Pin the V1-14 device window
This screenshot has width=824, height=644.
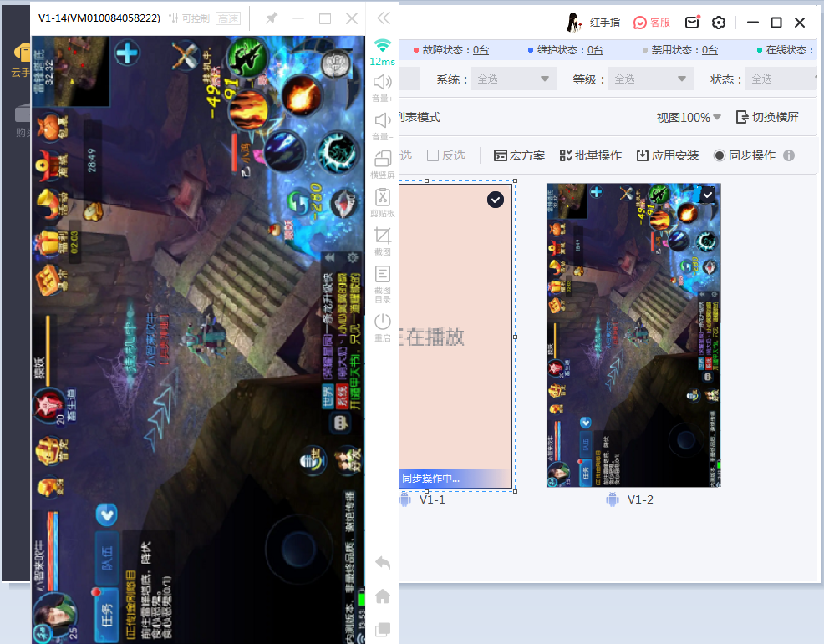[x=271, y=18]
